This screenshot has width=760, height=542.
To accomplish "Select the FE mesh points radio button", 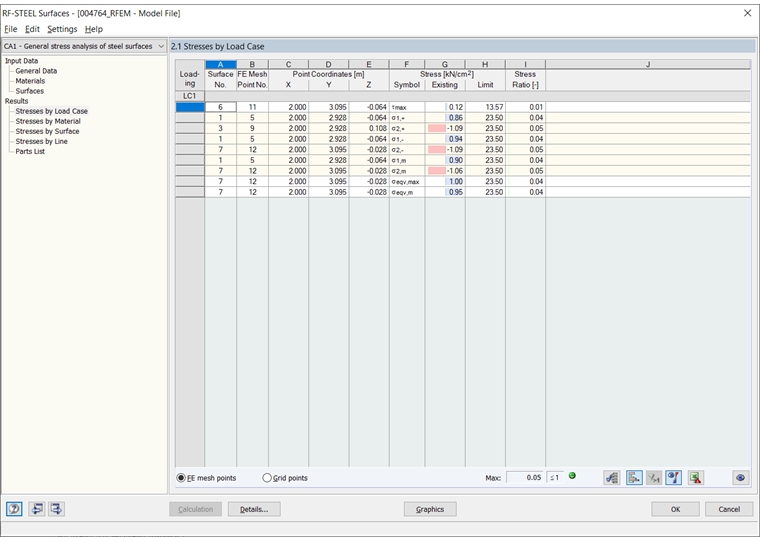I will [181, 478].
